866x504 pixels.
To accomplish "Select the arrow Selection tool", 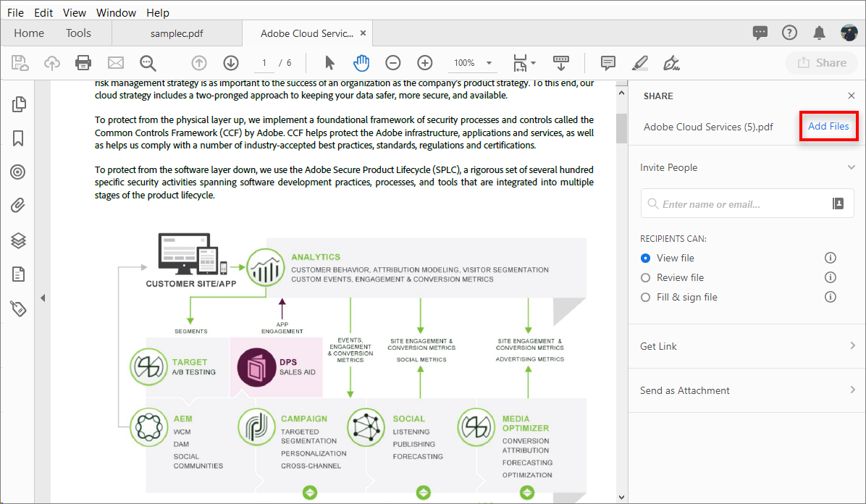I will (x=329, y=63).
